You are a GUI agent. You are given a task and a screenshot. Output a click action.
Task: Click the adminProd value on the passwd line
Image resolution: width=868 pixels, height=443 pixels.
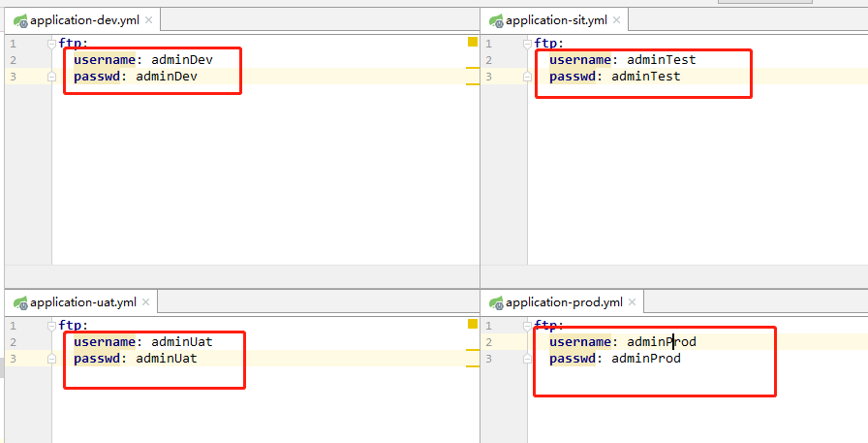(646, 359)
